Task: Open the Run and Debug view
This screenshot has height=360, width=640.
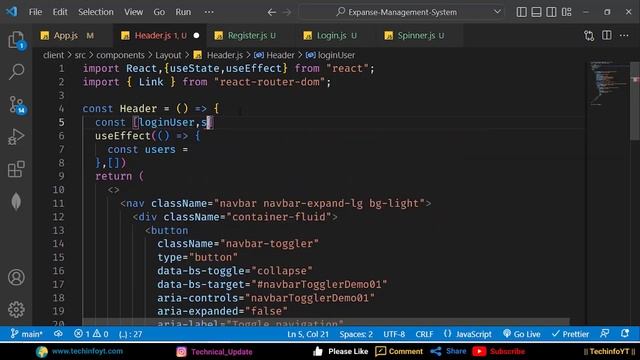Action: click(x=16, y=137)
